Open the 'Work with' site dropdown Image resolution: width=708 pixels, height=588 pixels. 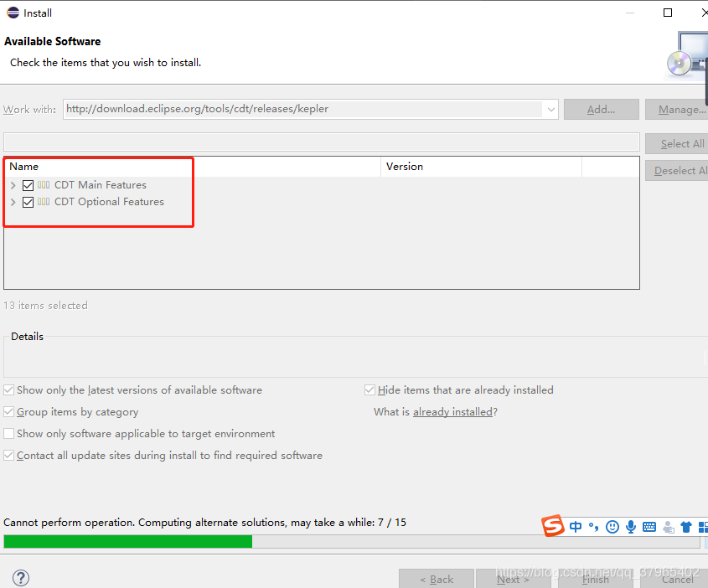pyautogui.click(x=550, y=109)
